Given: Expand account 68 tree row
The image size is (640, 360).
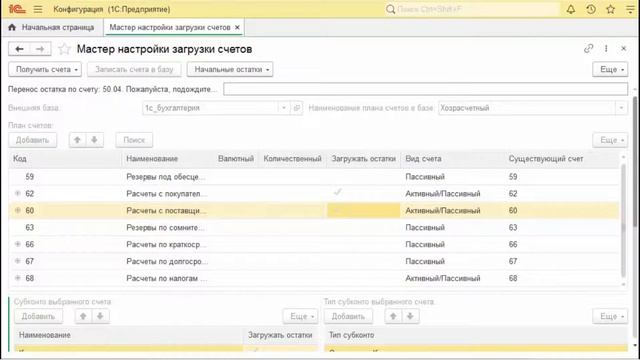Looking at the screenshot, I should (x=18, y=278).
